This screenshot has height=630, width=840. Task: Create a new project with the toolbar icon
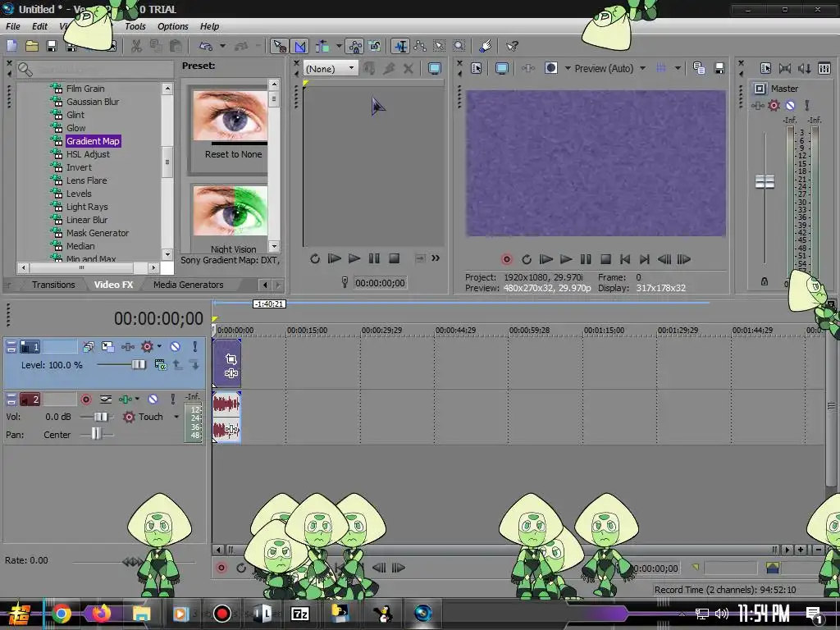[x=11, y=46]
